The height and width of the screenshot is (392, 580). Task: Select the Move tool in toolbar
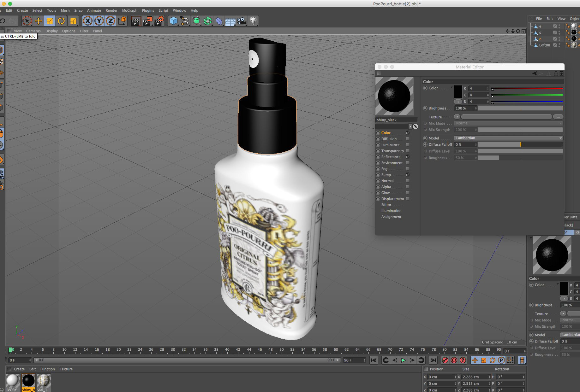click(38, 21)
